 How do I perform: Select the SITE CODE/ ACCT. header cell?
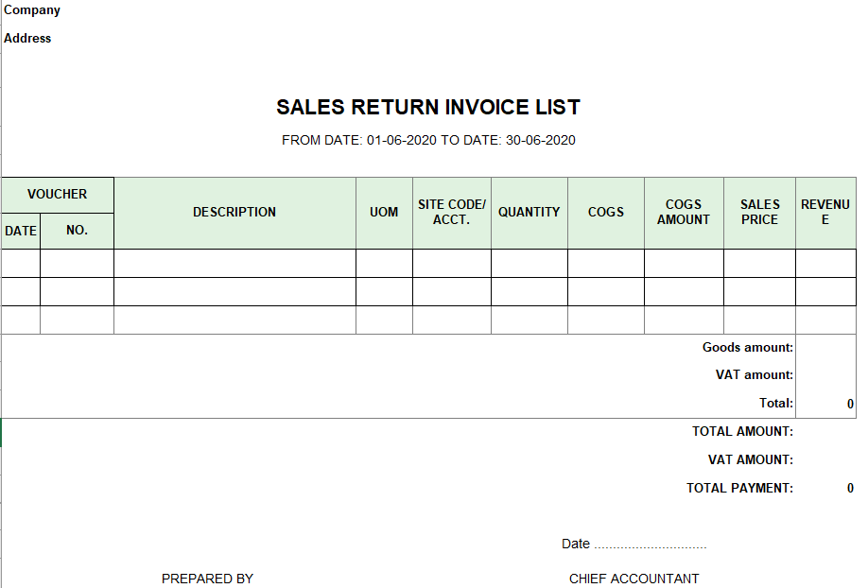452,213
